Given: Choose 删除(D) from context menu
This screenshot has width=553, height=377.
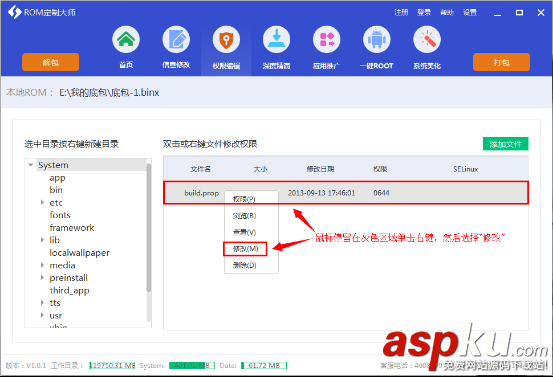Looking at the screenshot, I should tap(244, 265).
